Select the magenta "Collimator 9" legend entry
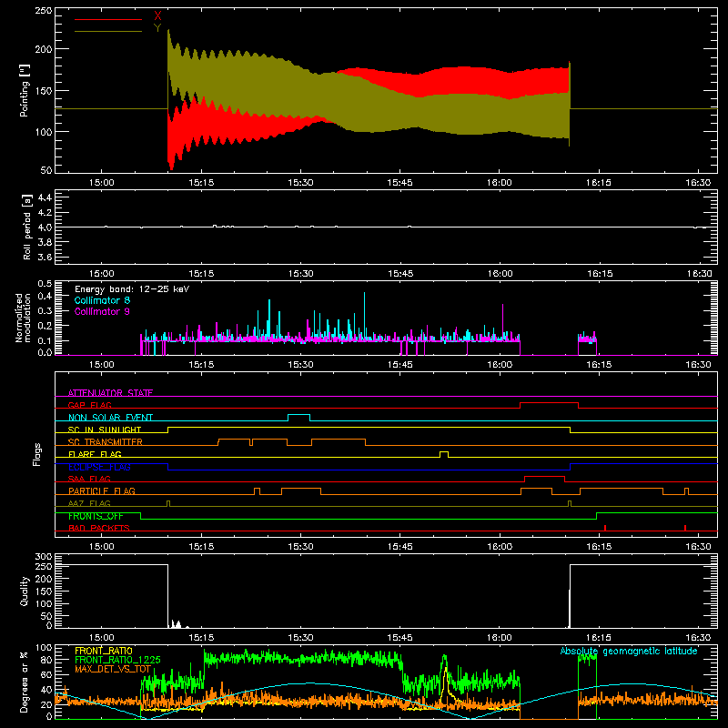The image size is (728, 728). [x=102, y=311]
